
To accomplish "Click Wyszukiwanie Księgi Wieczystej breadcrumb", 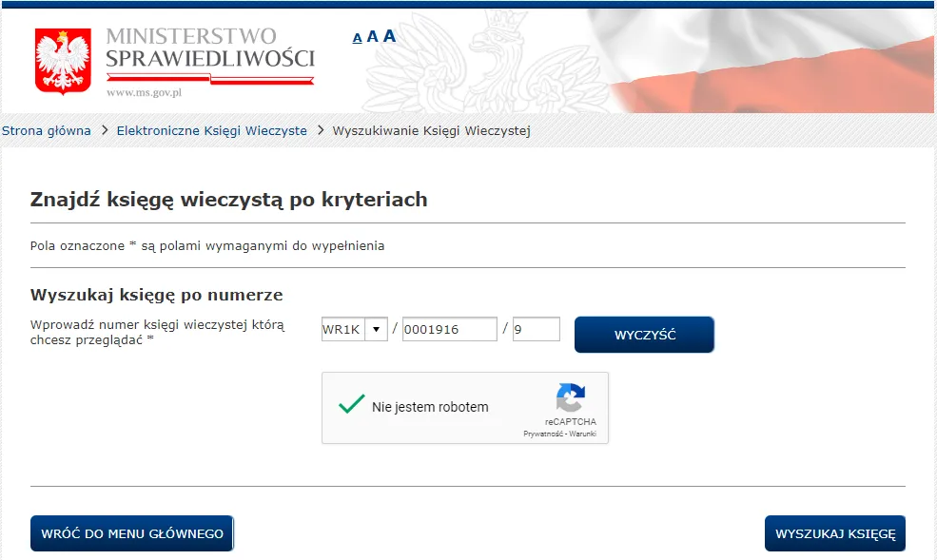I will tap(431, 130).
